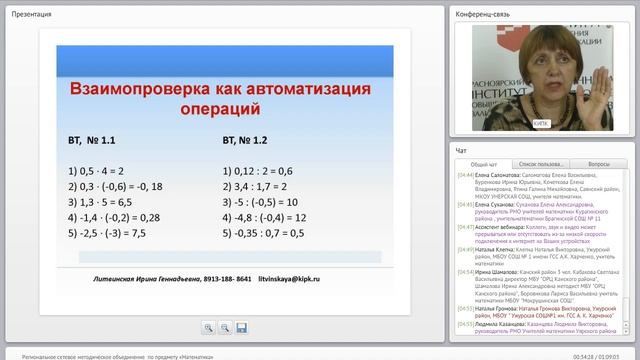The image size is (640, 360).
Task: Click the line '2) 3,4 : 1,7 = 2'
Action: click(x=255, y=187)
